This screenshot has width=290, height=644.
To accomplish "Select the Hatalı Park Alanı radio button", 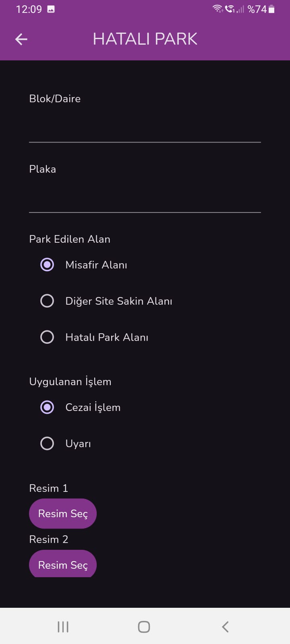I will pos(47,337).
